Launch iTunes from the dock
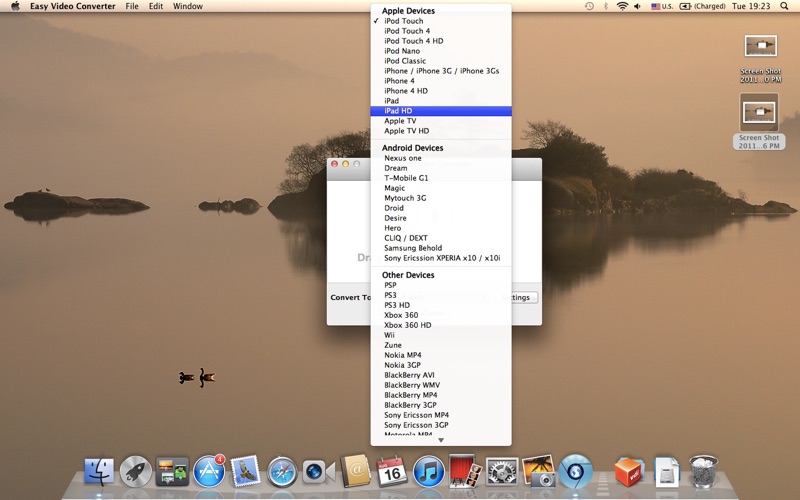Image resolution: width=800 pixels, height=500 pixels. tap(429, 471)
